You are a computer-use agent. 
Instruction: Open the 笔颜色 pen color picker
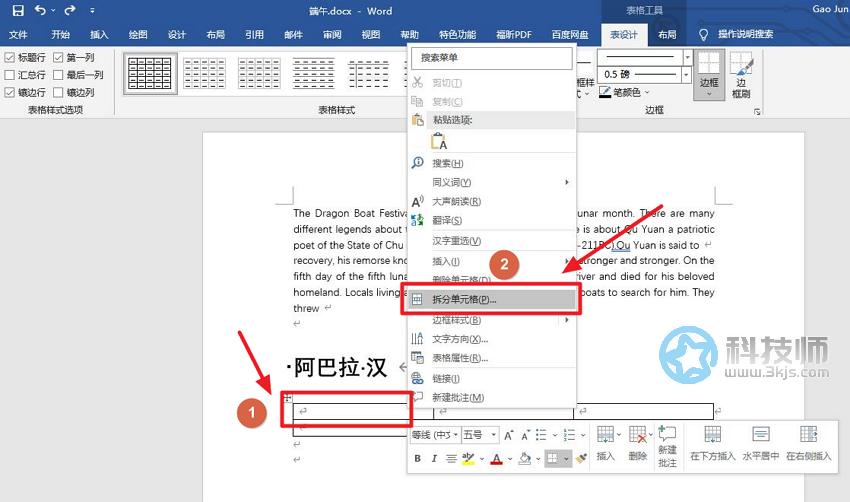pyautogui.click(x=624, y=93)
